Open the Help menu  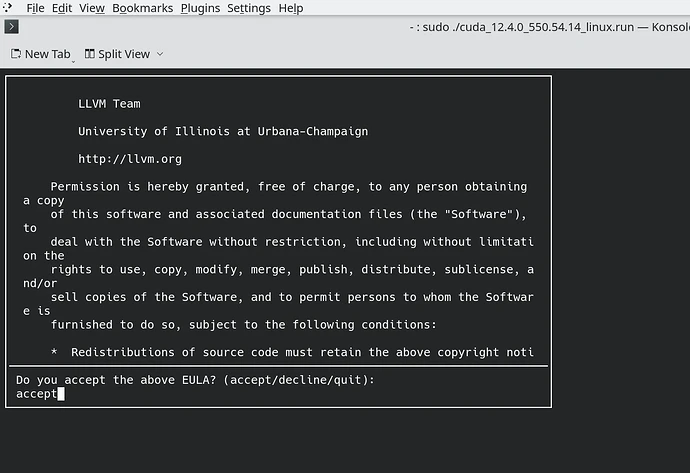tap(291, 8)
